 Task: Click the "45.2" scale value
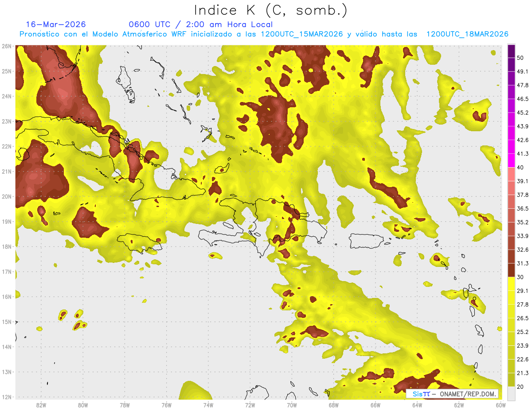pyautogui.click(x=523, y=113)
